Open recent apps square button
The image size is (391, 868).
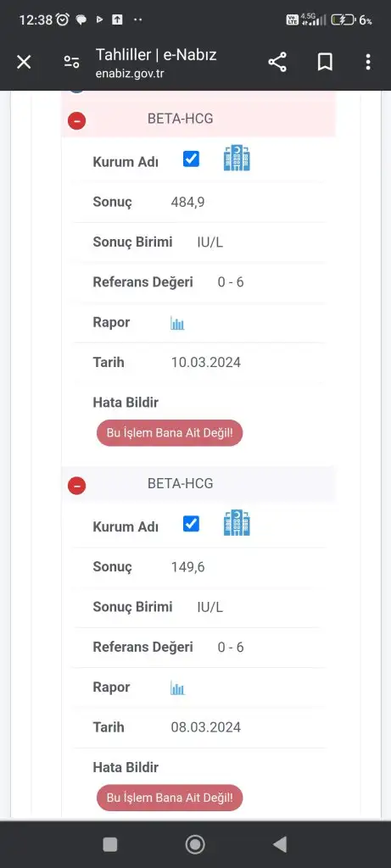(x=110, y=844)
